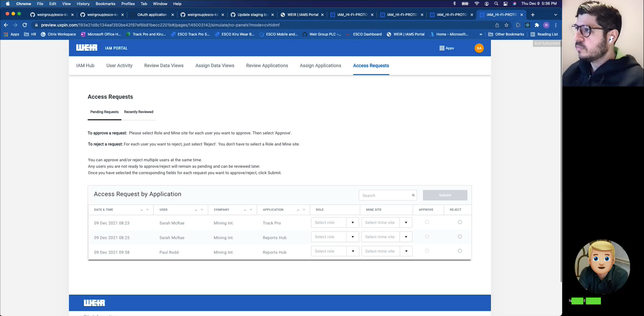Image resolution: width=644 pixels, height=316 pixels.
Task: Open the Chrome Bookmarks menu
Action: (x=105, y=4)
